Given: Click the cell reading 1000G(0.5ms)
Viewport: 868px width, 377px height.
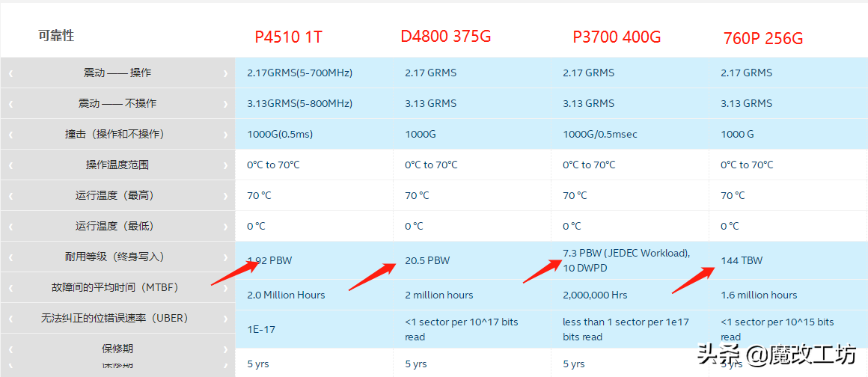Looking at the screenshot, I should 280,135.
